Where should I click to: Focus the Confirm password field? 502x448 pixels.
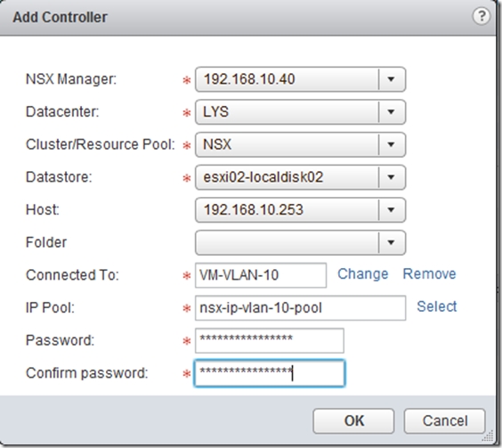(x=270, y=373)
